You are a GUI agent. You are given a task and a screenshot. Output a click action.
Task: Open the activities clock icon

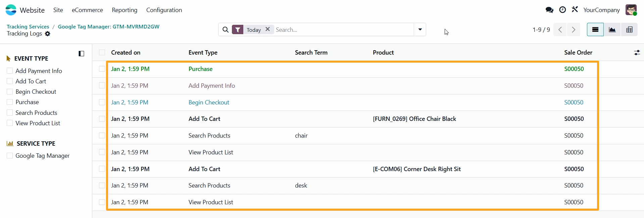(x=562, y=10)
